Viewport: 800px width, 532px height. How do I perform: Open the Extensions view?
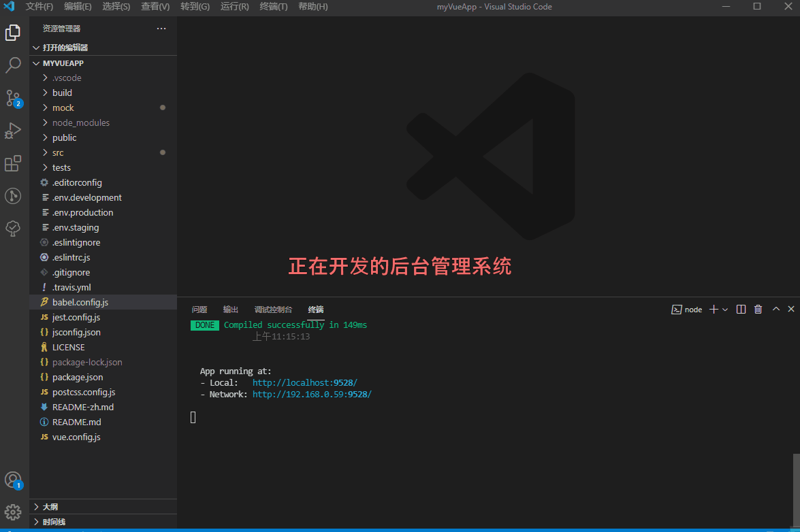coord(12,163)
